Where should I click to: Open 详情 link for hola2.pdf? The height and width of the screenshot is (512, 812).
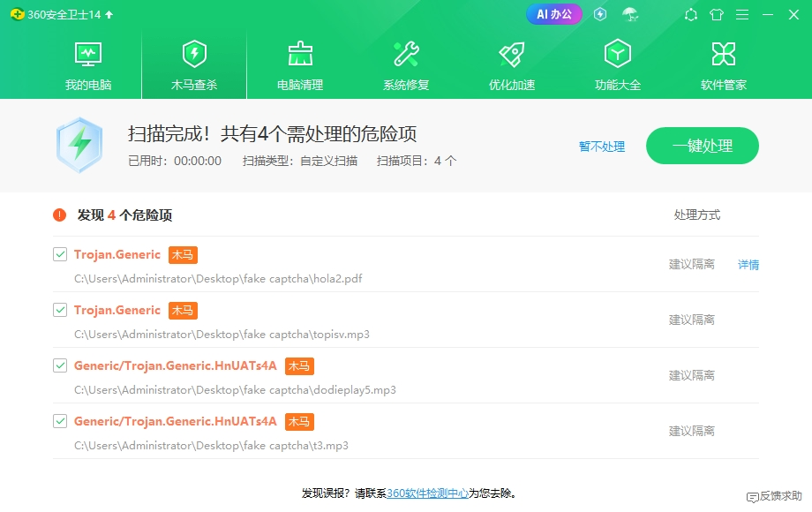pos(748,265)
